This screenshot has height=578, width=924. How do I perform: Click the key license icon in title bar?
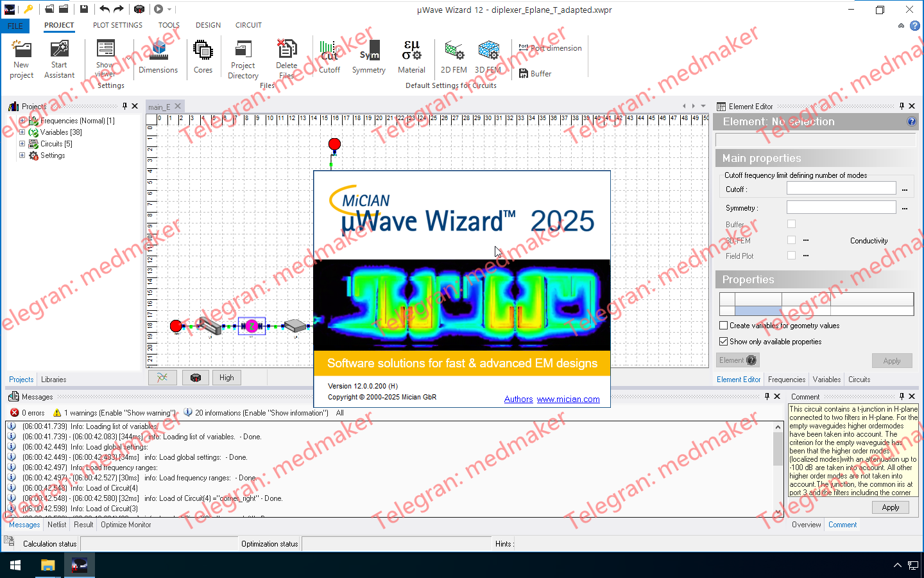tap(28, 9)
